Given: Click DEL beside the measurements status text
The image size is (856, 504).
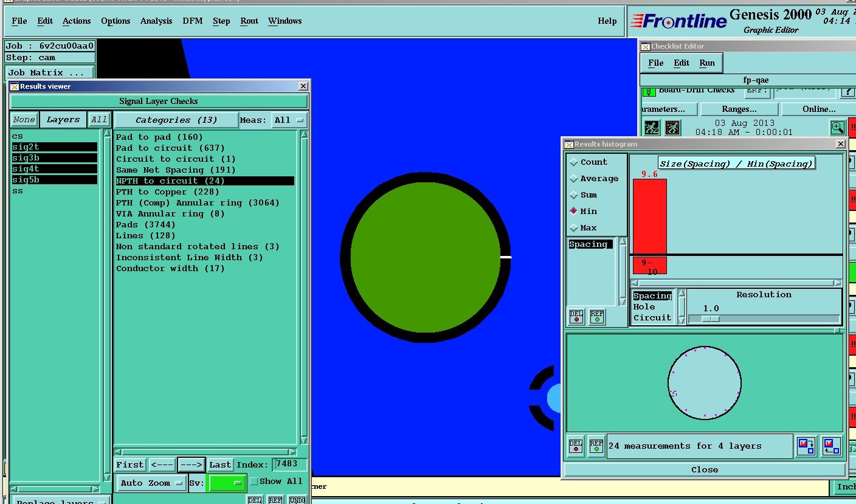Looking at the screenshot, I should (576, 446).
